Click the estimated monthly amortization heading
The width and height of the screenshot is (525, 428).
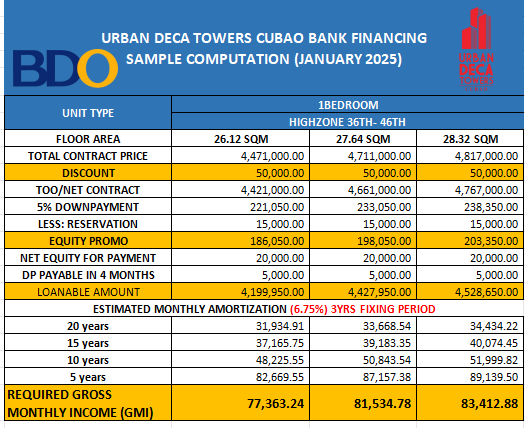[x=264, y=309]
